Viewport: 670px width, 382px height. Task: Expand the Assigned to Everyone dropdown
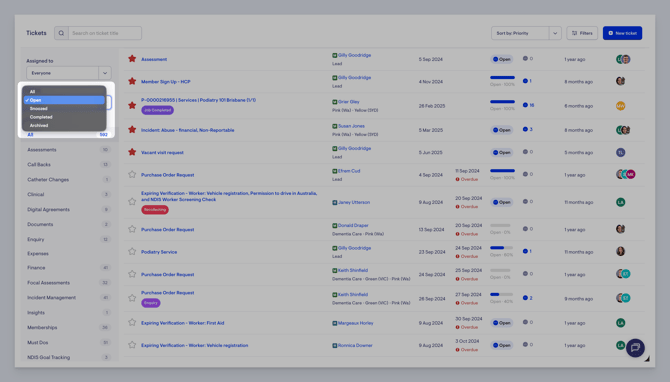pyautogui.click(x=69, y=73)
